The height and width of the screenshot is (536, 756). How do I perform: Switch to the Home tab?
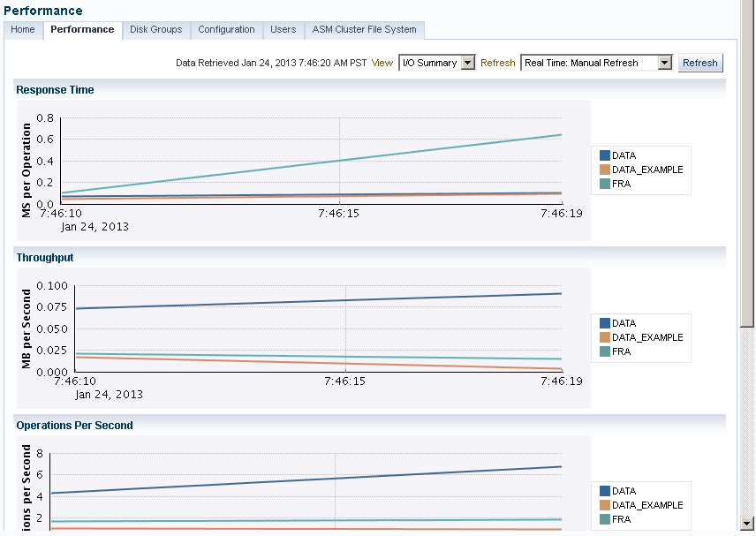click(23, 30)
